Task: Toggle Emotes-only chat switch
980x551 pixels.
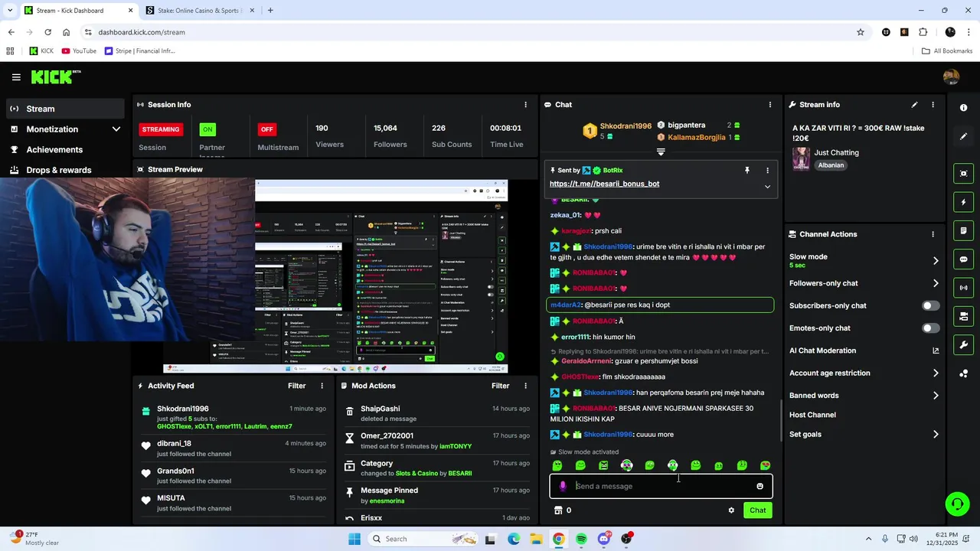Action: click(930, 328)
